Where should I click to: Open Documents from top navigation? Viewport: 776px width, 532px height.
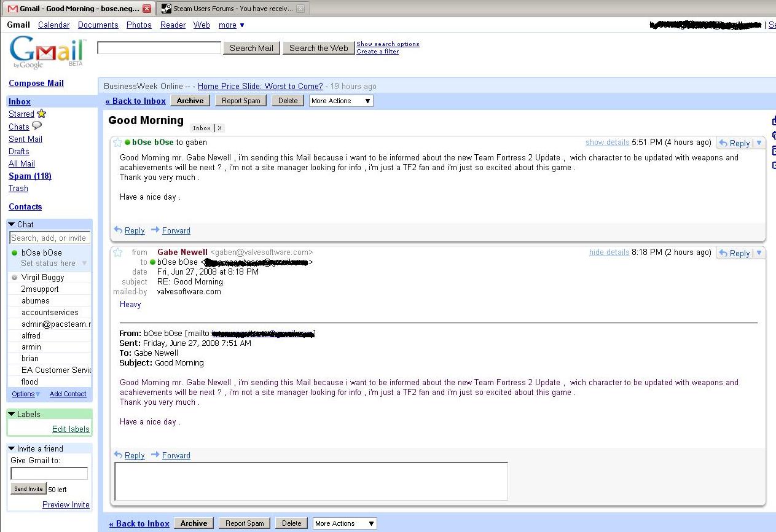pyautogui.click(x=98, y=25)
